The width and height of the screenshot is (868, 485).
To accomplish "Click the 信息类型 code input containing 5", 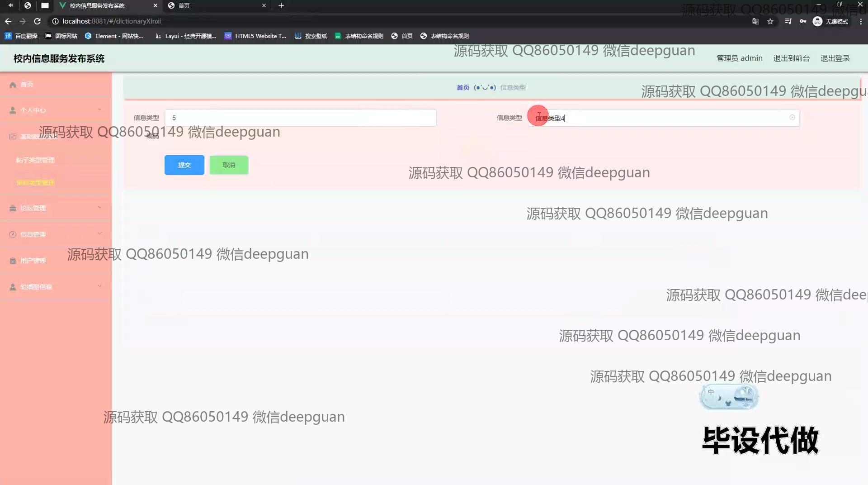I will point(301,118).
